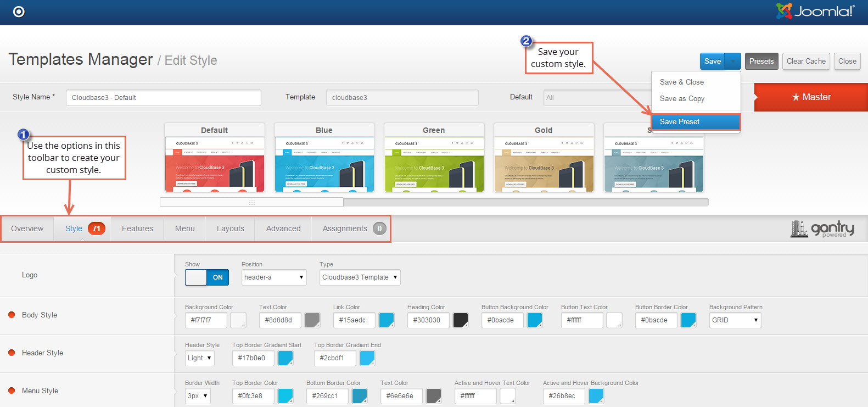Open the Body Background Color swatch

238,320
